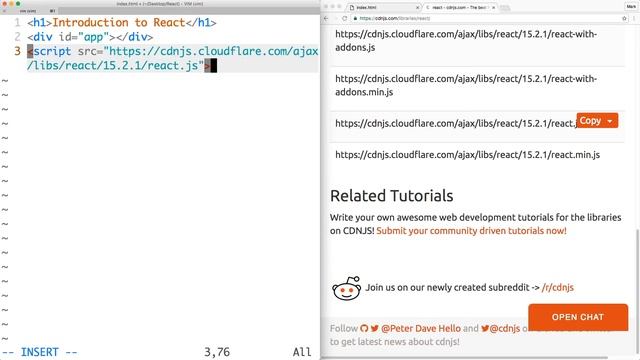Click the All scroll indicator in Vim status

(302, 352)
